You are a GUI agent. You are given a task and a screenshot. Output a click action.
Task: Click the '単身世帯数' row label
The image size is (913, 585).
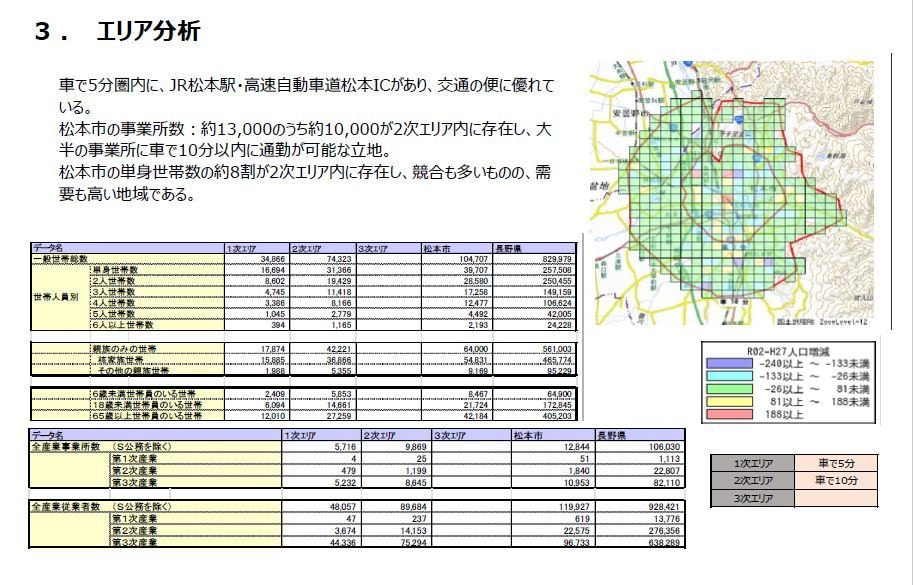(115, 270)
